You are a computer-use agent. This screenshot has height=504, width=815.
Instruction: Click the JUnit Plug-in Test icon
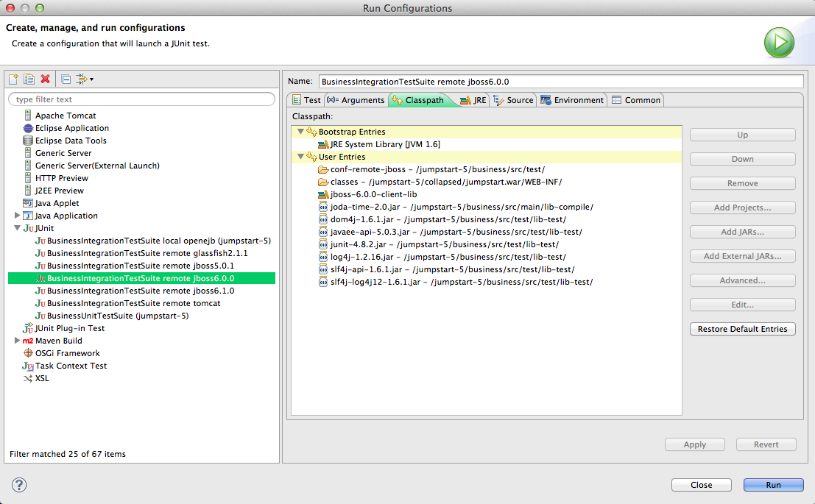coord(28,328)
